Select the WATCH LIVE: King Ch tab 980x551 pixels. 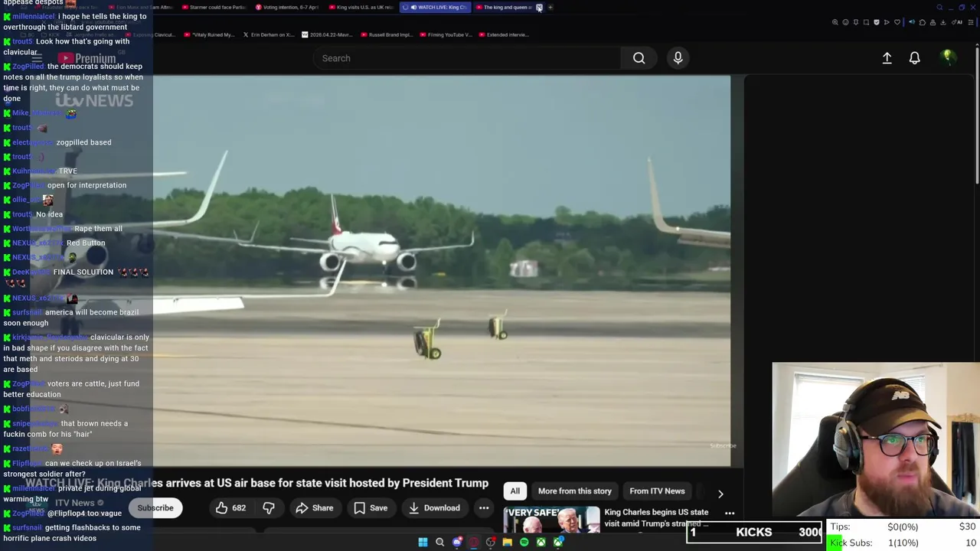tap(436, 7)
